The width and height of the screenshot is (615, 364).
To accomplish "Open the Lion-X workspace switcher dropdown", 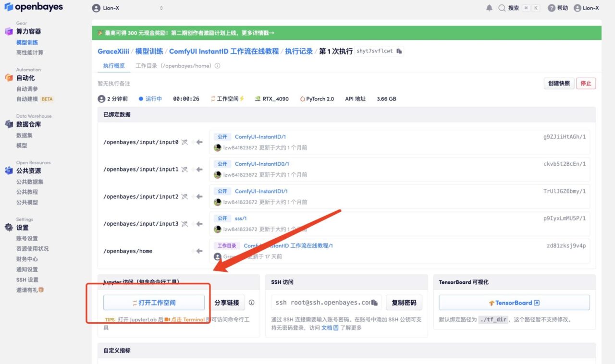I will point(127,8).
